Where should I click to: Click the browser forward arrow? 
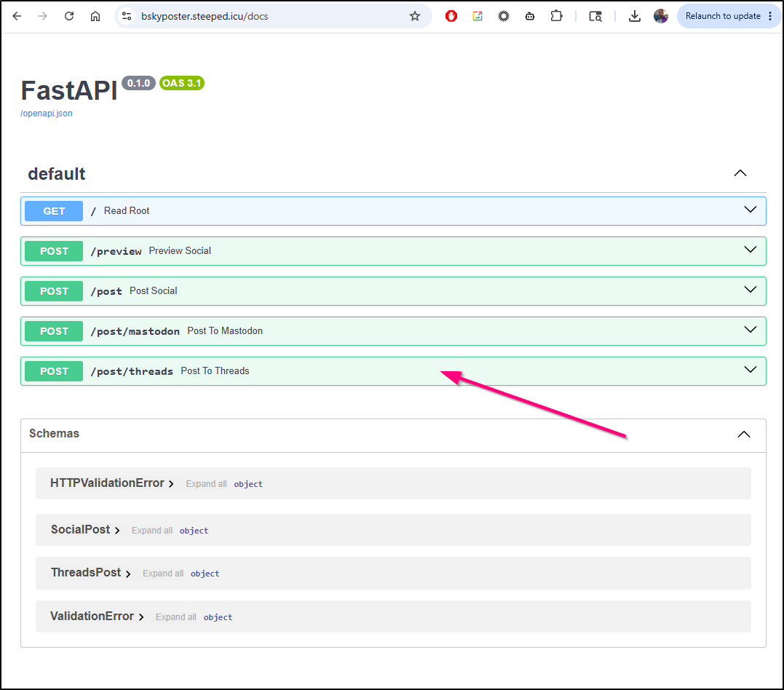pyautogui.click(x=43, y=16)
